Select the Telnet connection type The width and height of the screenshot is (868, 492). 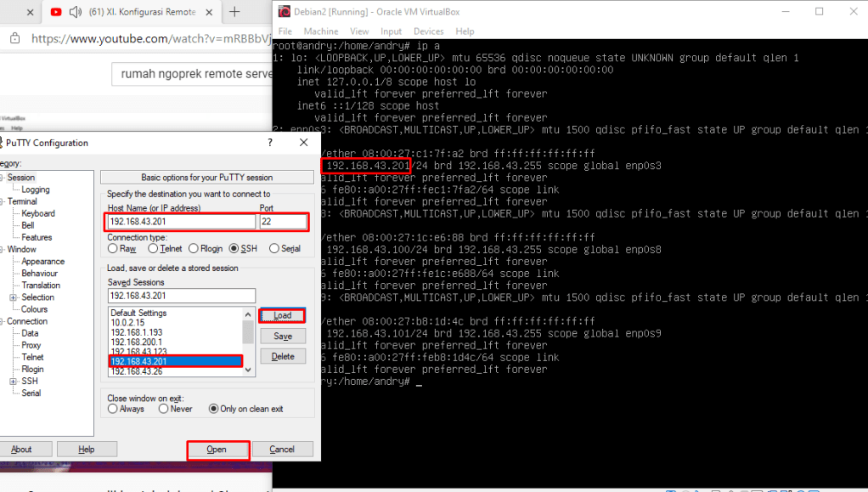(154, 249)
